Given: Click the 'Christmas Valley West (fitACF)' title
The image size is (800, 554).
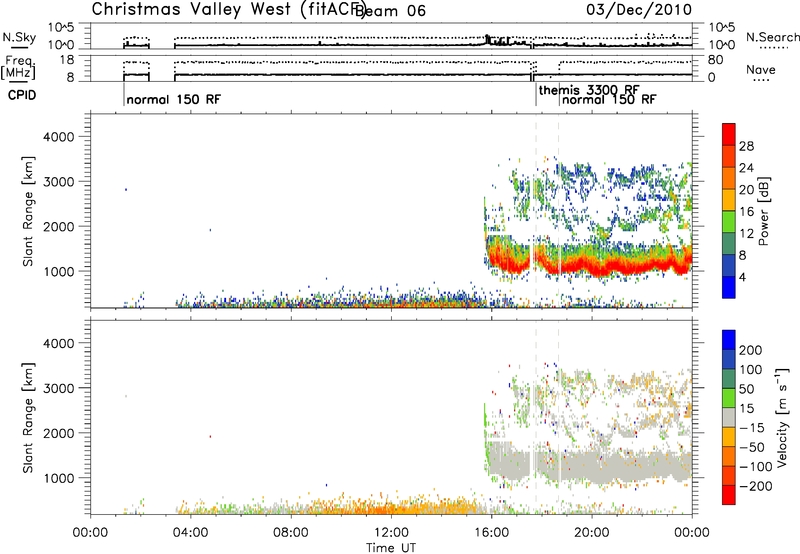Looking at the screenshot, I should 228,10.
